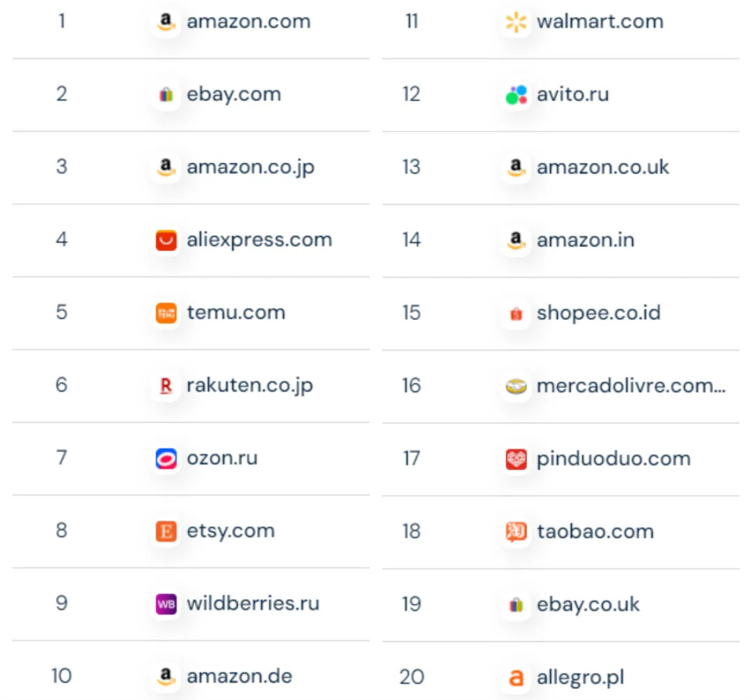Open the amazon.co.jp link

tap(251, 168)
